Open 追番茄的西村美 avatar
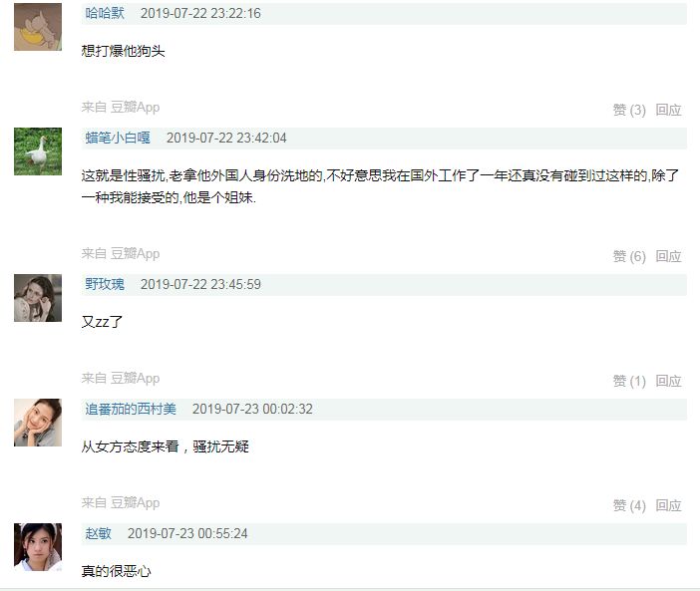 [x=38, y=423]
